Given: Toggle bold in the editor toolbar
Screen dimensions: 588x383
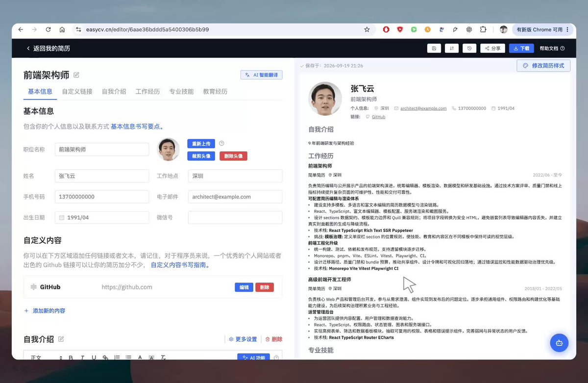Looking at the screenshot, I should tap(71, 357).
